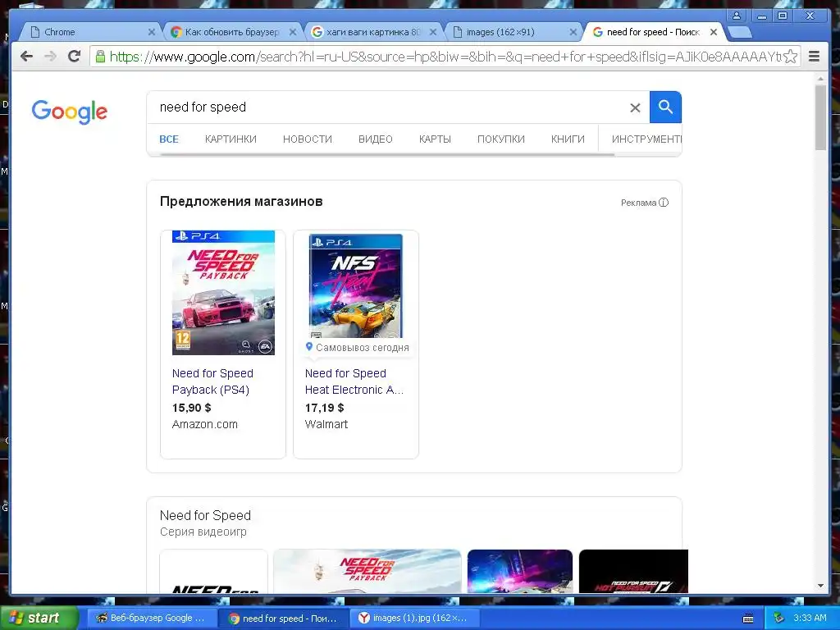Click the price 15,90 $
The width and height of the screenshot is (840, 630).
pos(191,408)
